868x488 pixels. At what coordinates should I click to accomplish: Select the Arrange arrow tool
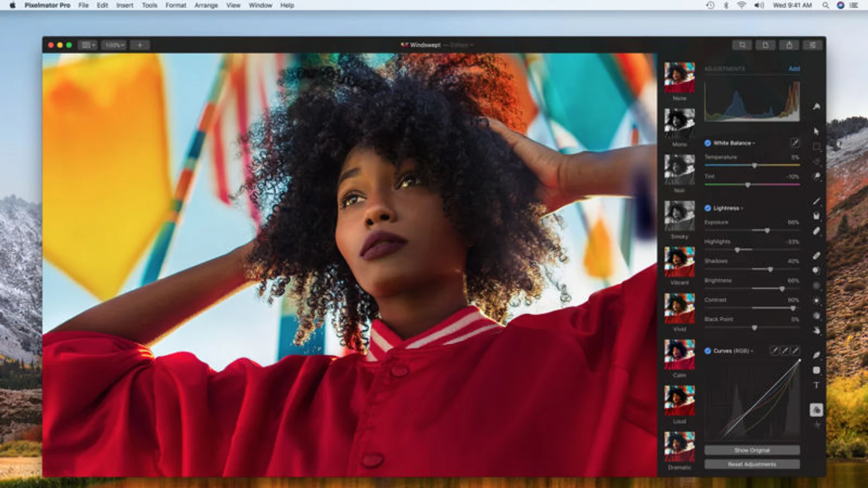click(816, 131)
